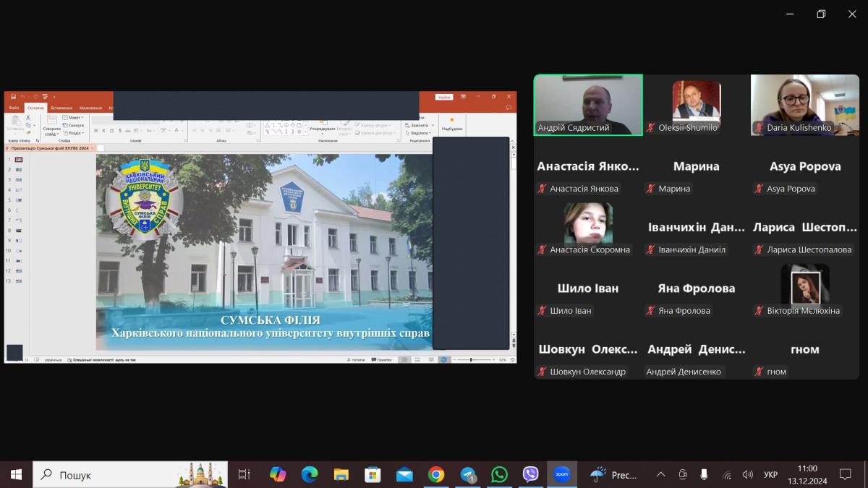
Task: Click muted microphone icon for Шовкун Олександр
Action: click(x=542, y=372)
